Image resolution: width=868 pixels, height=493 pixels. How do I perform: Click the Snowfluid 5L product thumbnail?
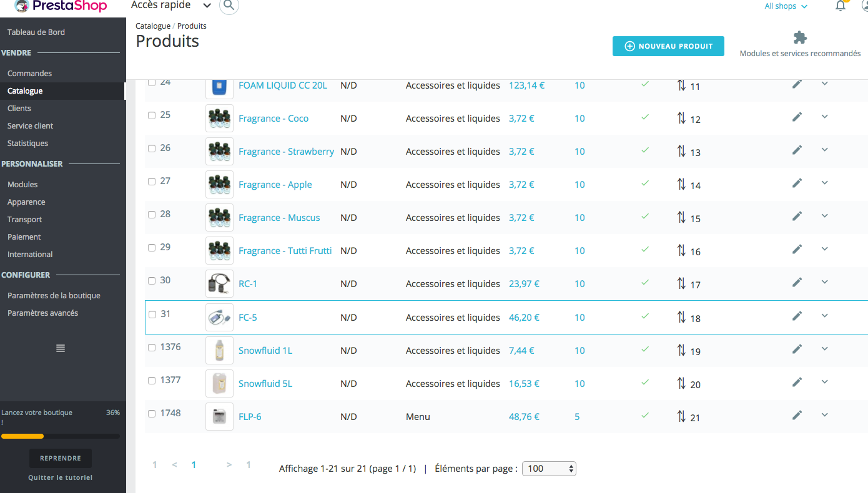tap(219, 384)
